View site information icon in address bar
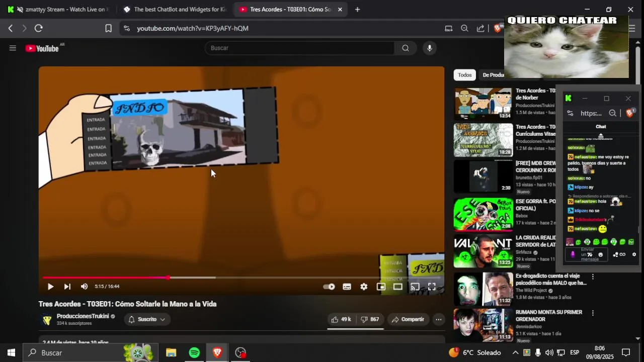This screenshot has width=644, height=362. tap(127, 29)
